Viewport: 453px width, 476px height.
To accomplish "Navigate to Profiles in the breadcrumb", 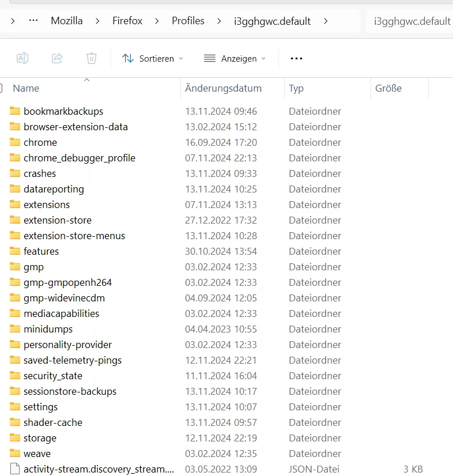I will (188, 21).
